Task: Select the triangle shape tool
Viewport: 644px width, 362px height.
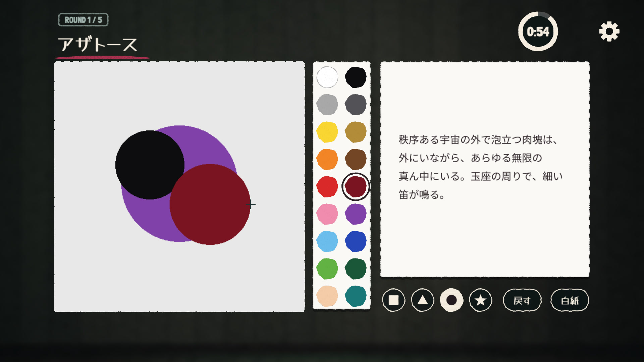Action: point(423,300)
